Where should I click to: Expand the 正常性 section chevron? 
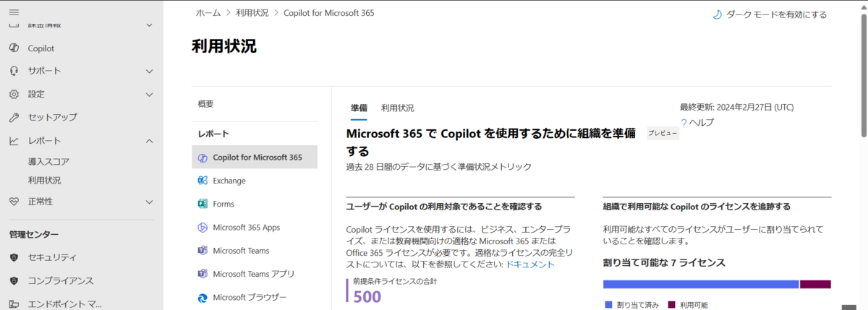[x=149, y=202]
